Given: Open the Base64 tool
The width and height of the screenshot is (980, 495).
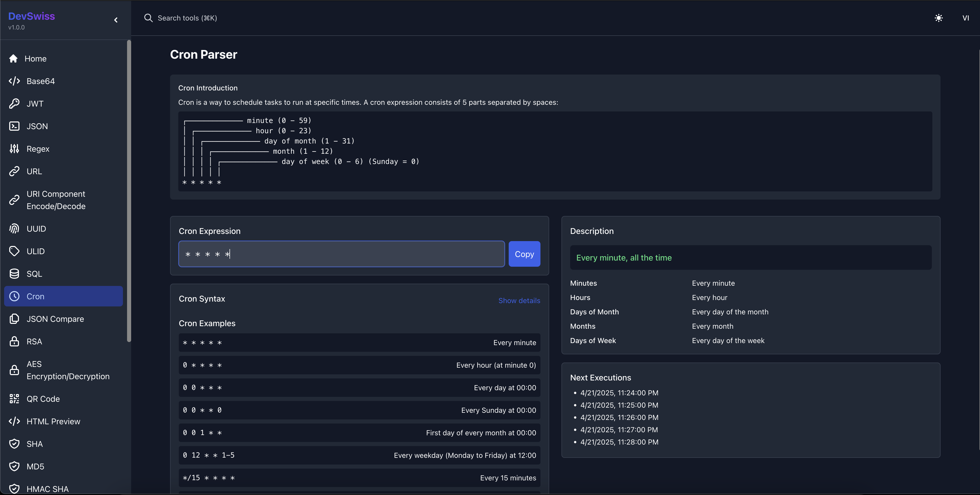Looking at the screenshot, I should [x=64, y=81].
